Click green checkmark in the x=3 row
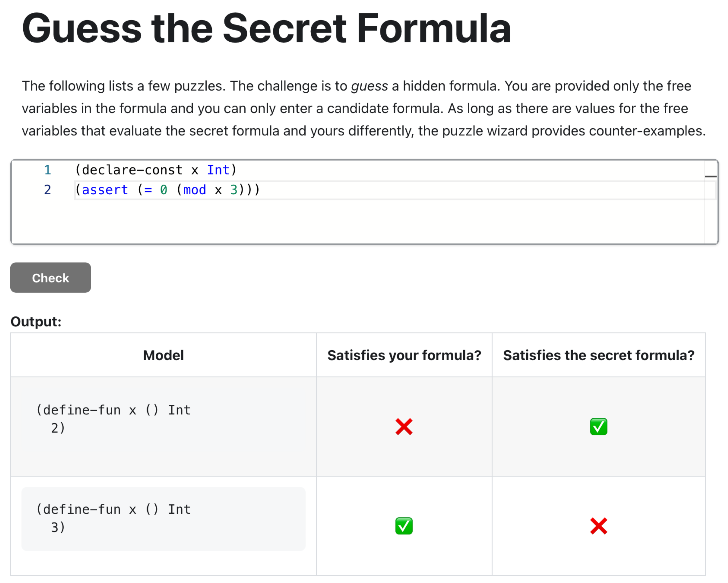The height and width of the screenshot is (583, 728). click(404, 526)
